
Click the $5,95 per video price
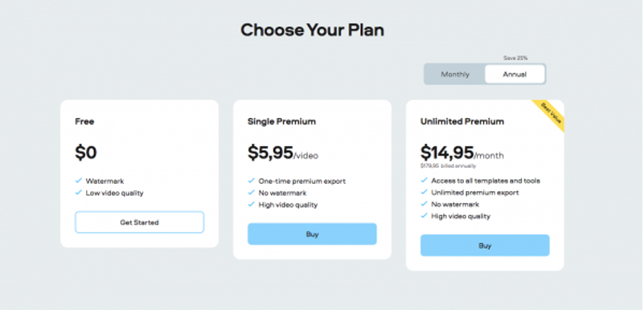pos(283,153)
